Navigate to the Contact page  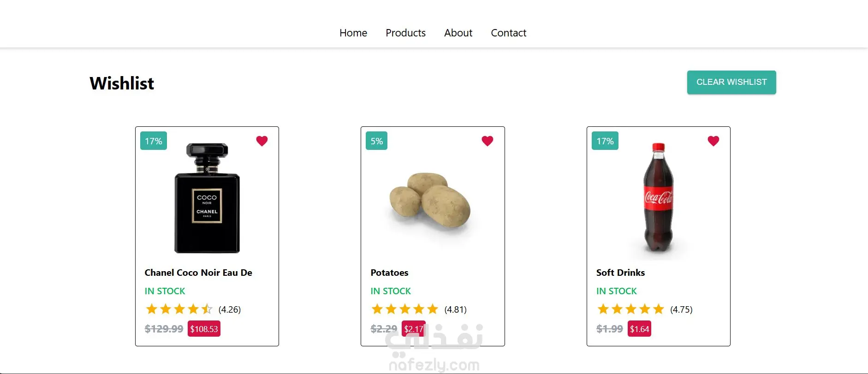[508, 33]
